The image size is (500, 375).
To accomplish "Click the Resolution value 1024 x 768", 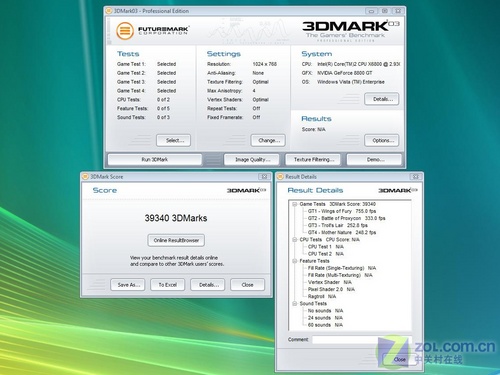I will pyautogui.click(x=265, y=64).
